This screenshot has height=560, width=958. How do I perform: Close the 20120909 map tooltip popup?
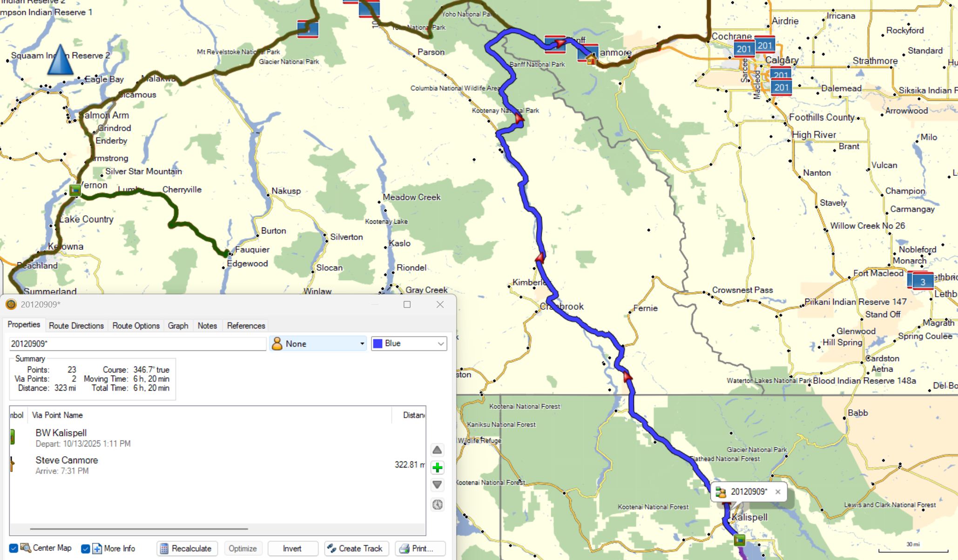778,492
